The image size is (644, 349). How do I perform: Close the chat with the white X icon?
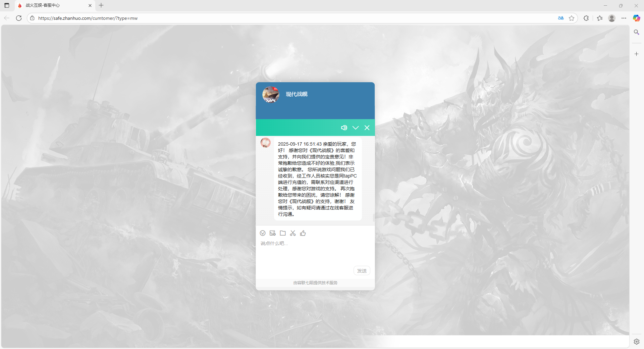367,128
